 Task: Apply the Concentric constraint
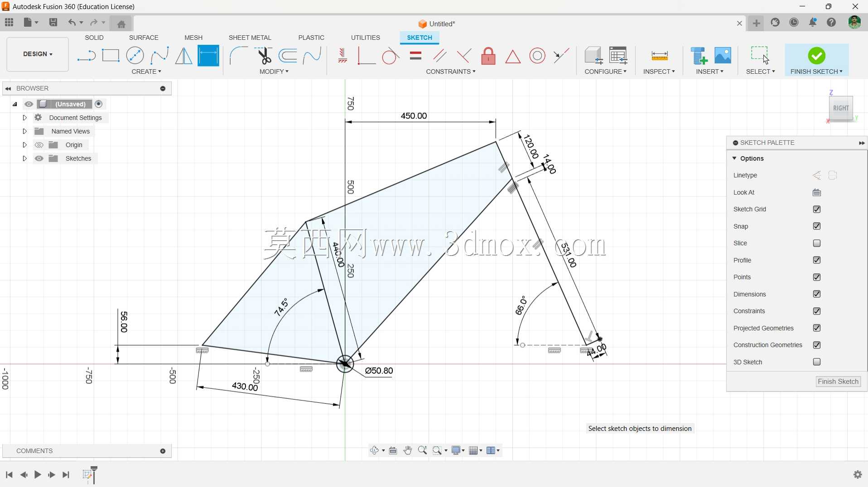pyautogui.click(x=537, y=56)
